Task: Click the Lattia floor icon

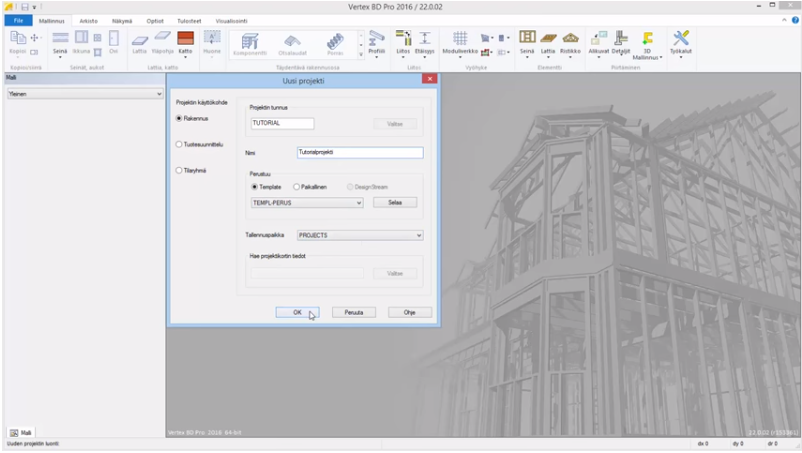Action: tap(140, 40)
